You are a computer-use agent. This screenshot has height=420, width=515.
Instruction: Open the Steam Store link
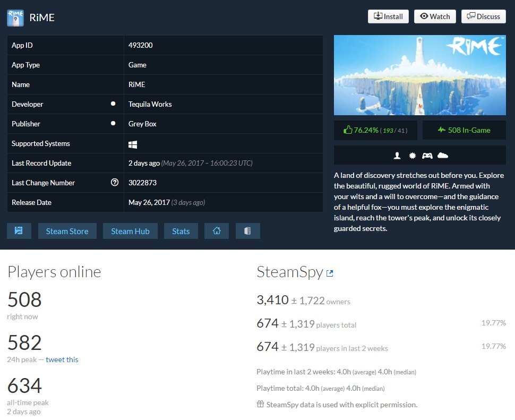[x=67, y=231]
